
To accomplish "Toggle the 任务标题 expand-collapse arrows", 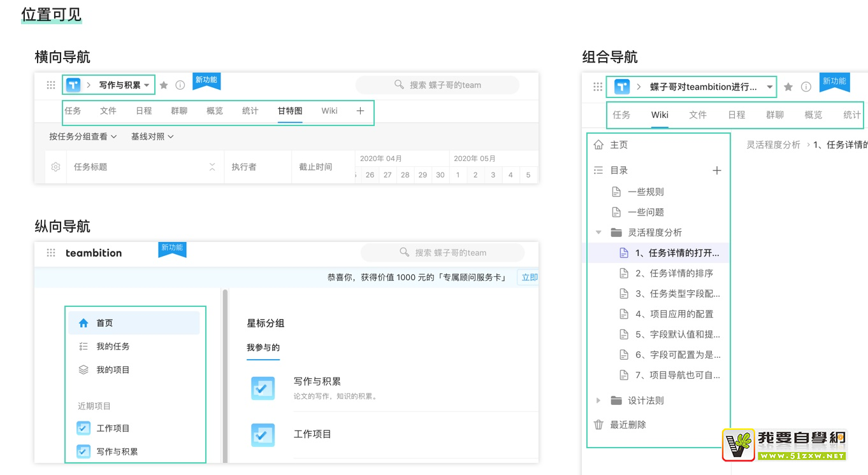I will [x=212, y=167].
